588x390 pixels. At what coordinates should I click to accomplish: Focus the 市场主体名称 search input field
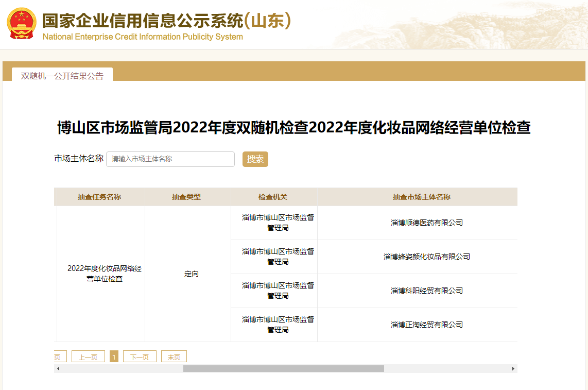170,159
